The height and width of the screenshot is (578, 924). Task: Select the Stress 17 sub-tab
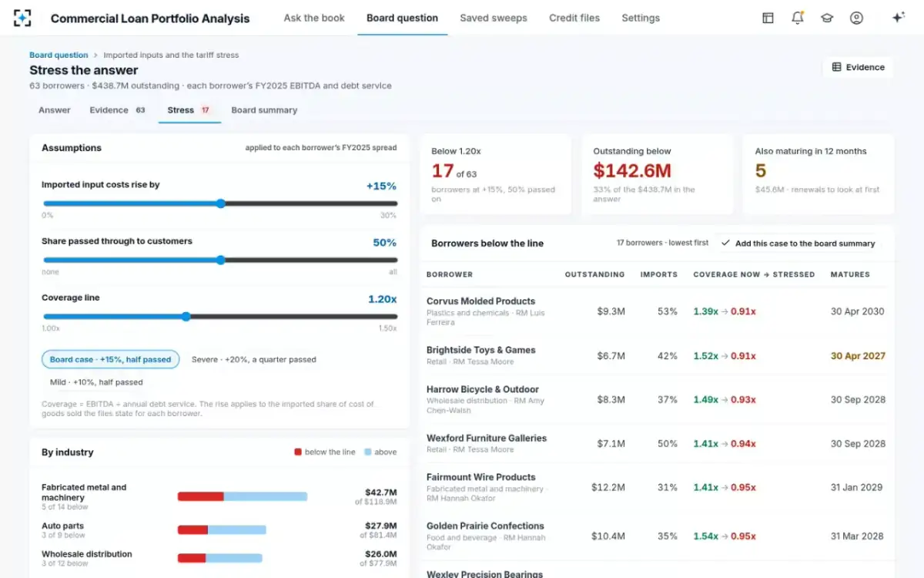(x=189, y=110)
